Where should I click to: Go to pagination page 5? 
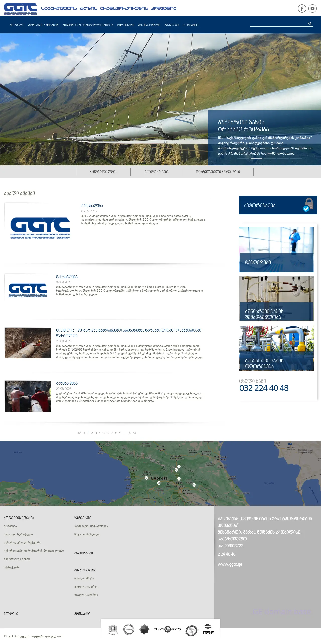[x=104, y=433]
